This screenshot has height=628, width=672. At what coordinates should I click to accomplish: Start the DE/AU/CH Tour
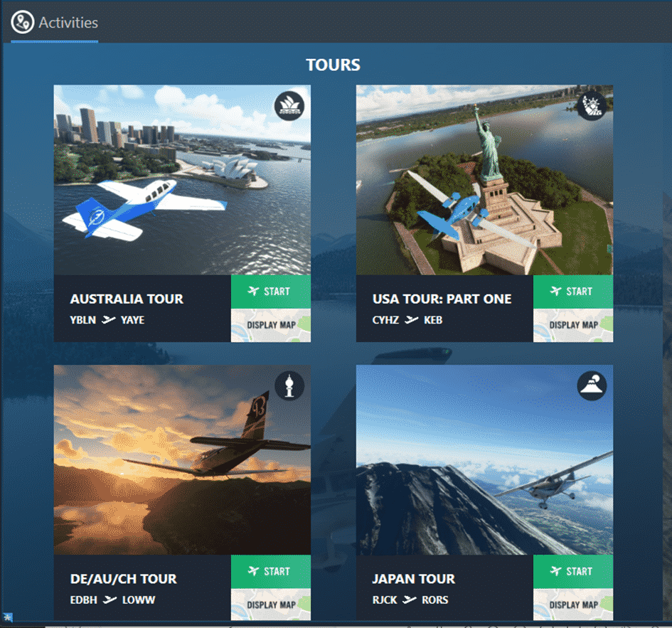(271, 571)
